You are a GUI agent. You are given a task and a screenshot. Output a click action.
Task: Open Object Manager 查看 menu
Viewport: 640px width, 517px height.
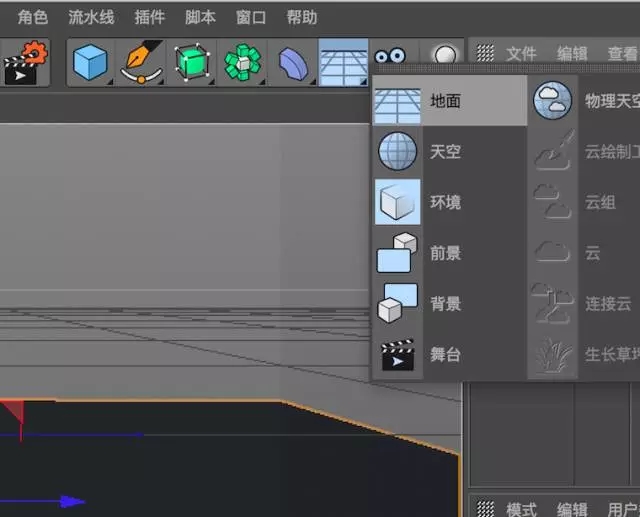[x=622, y=53]
